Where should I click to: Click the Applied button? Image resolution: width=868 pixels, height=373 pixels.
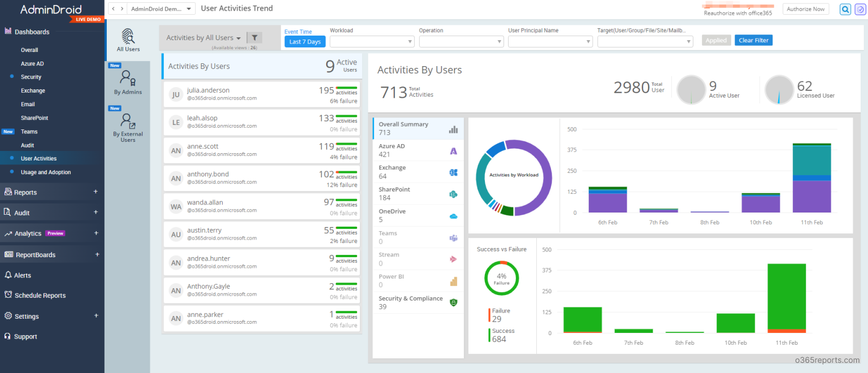[716, 40]
